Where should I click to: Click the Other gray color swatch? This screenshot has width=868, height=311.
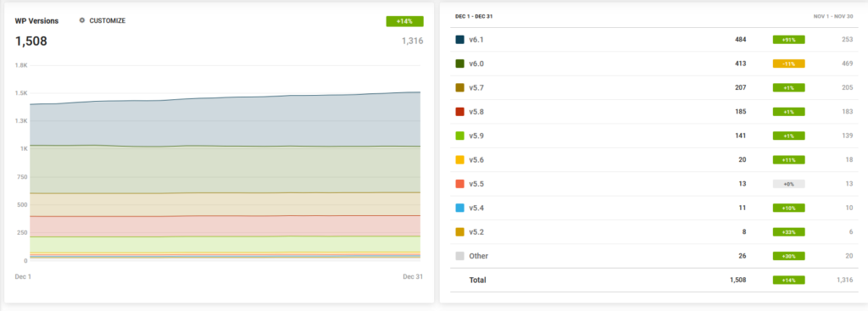pos(459,256)
